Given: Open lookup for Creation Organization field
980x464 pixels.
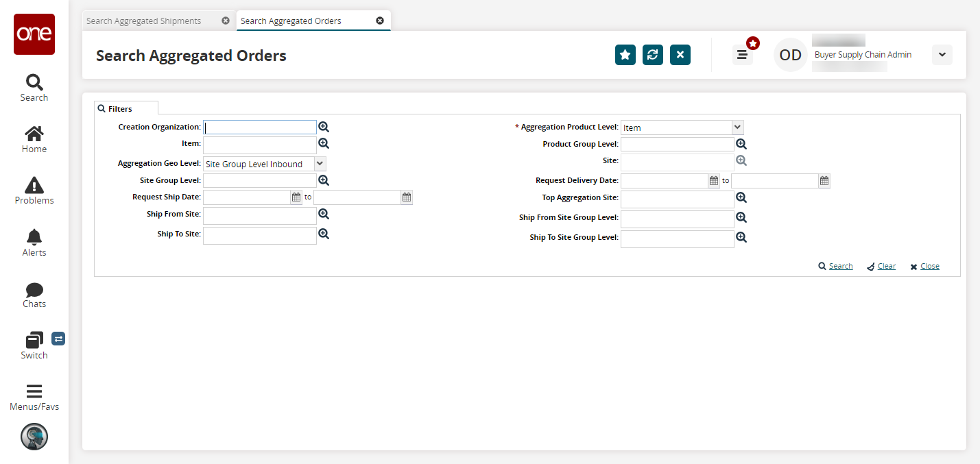Looking at the screenshot, I should point(324,127).
